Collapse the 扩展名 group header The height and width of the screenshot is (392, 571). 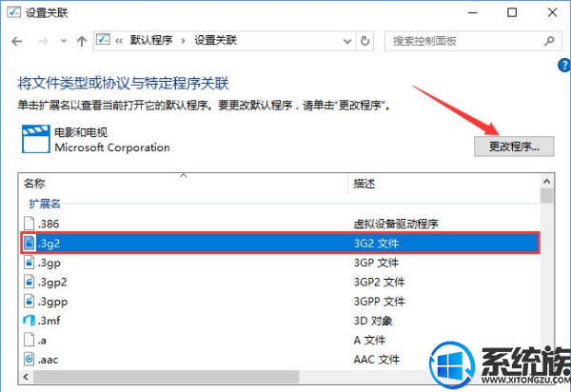[45, 204]
